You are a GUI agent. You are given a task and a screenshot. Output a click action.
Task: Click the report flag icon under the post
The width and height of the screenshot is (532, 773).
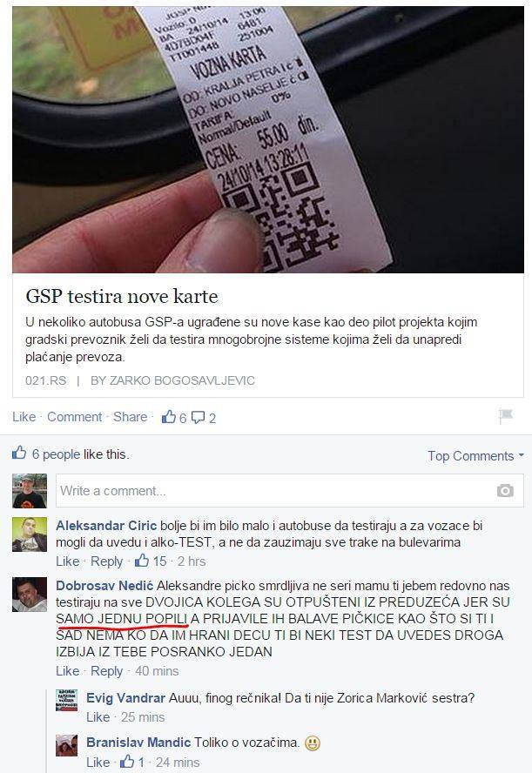tap(506, 416)
